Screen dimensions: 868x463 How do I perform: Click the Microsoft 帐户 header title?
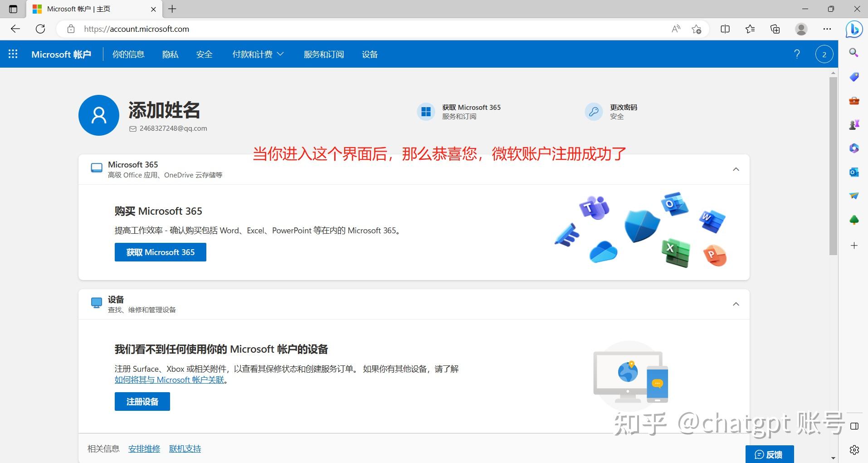(61, 54)
